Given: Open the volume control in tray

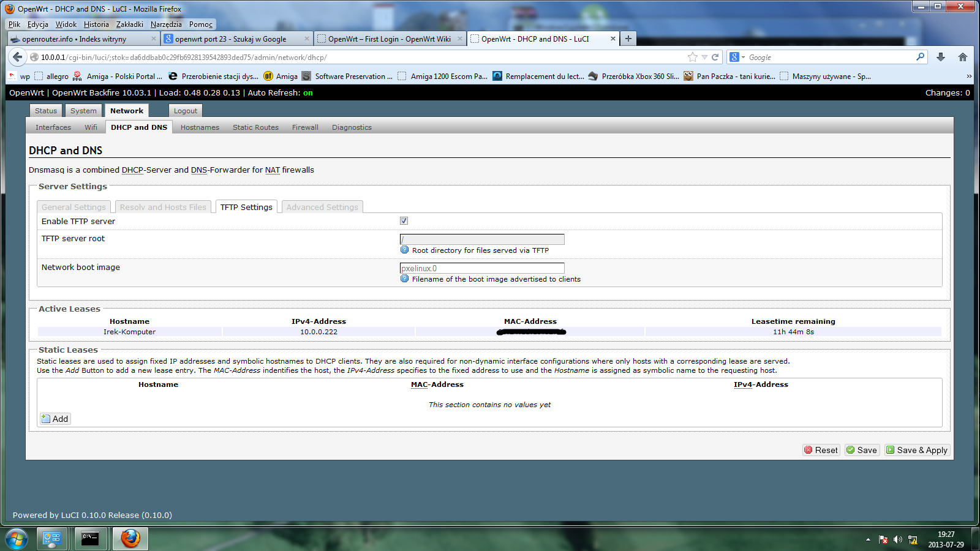Looking at the screenshot, I should 898,539.
